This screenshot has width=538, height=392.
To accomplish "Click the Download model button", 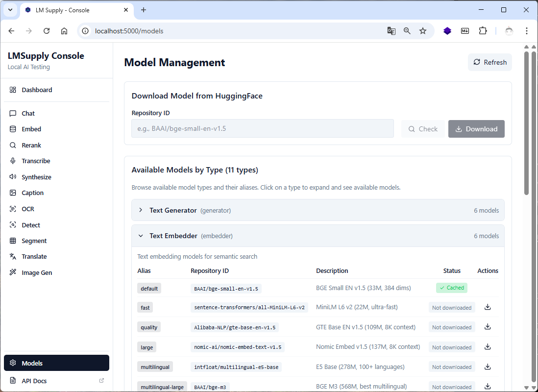I will pyautogui.click(x=476, y=129).
